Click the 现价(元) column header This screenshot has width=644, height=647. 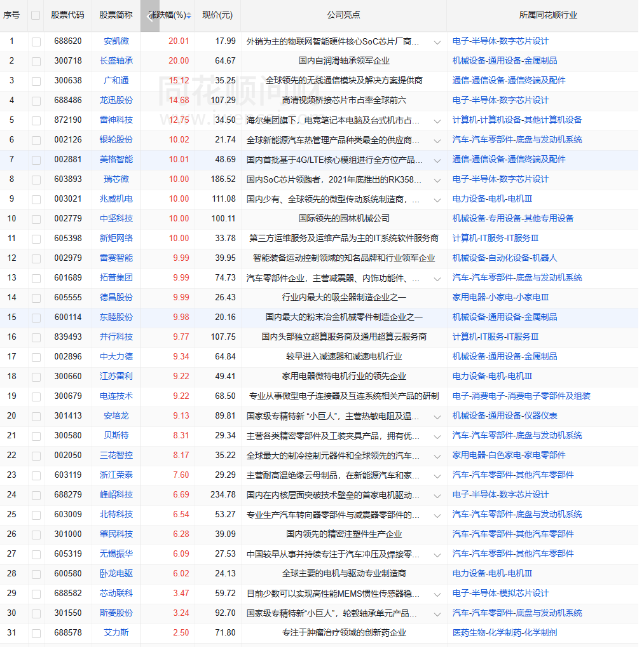217,15
